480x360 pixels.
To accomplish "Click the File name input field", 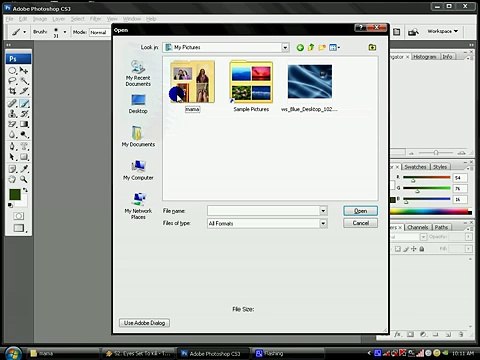I will (263, 211).
